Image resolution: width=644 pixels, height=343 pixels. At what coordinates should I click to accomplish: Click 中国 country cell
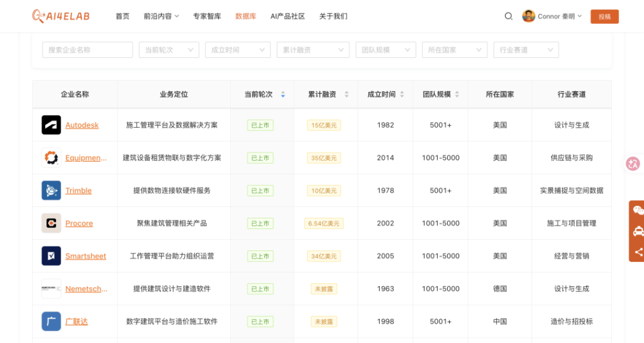coord(499,322)
